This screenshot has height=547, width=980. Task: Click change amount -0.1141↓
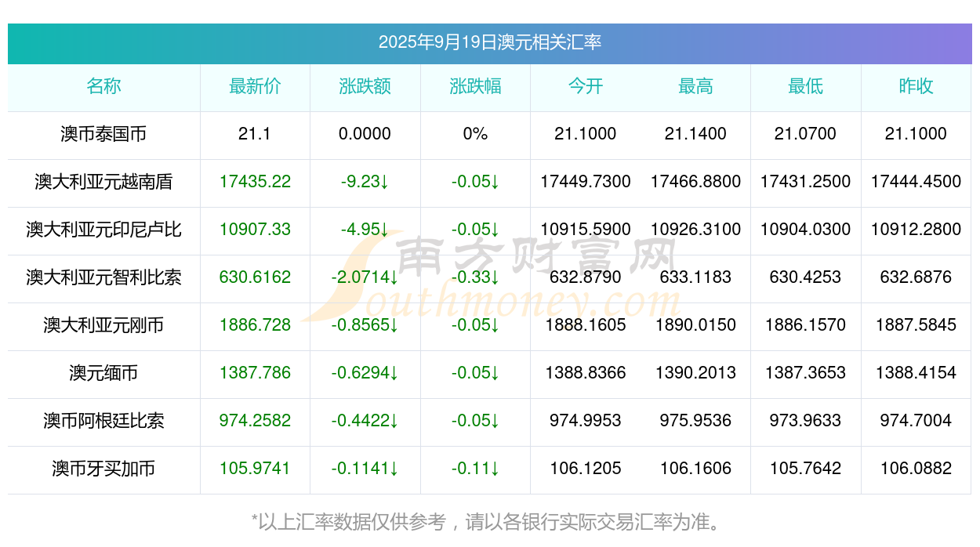[x=365, y=469]
